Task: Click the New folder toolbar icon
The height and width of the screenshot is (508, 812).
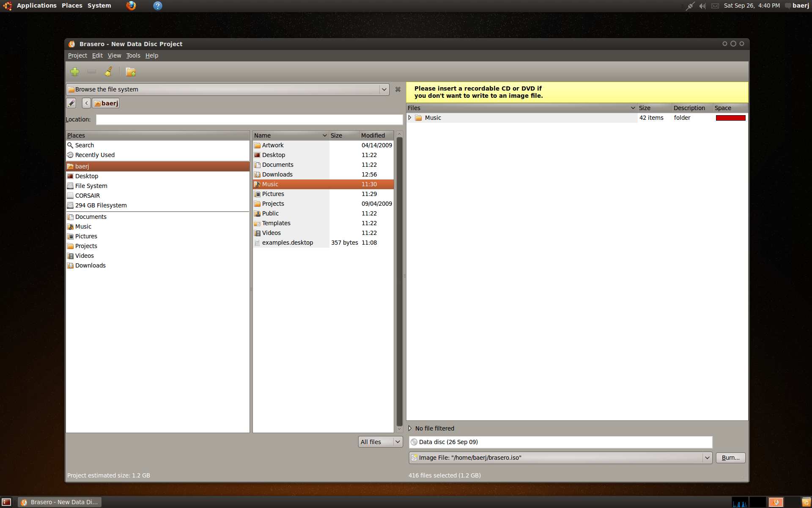Action: point(131,72)
